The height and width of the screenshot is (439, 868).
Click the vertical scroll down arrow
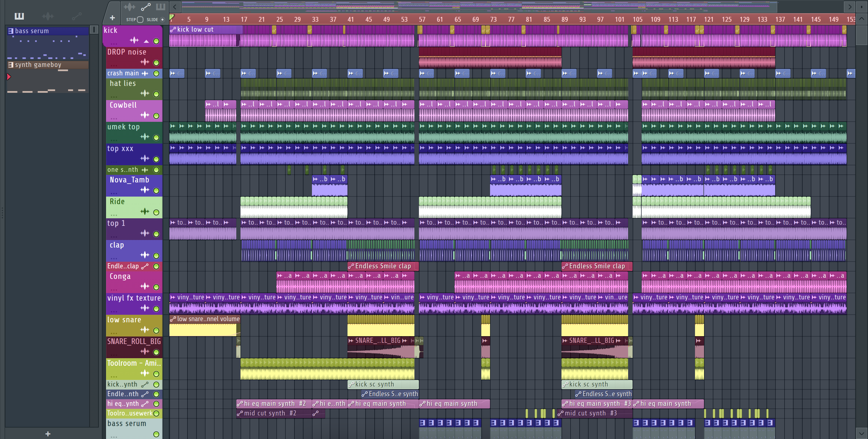pyautogui.click(x=861, y=433)
